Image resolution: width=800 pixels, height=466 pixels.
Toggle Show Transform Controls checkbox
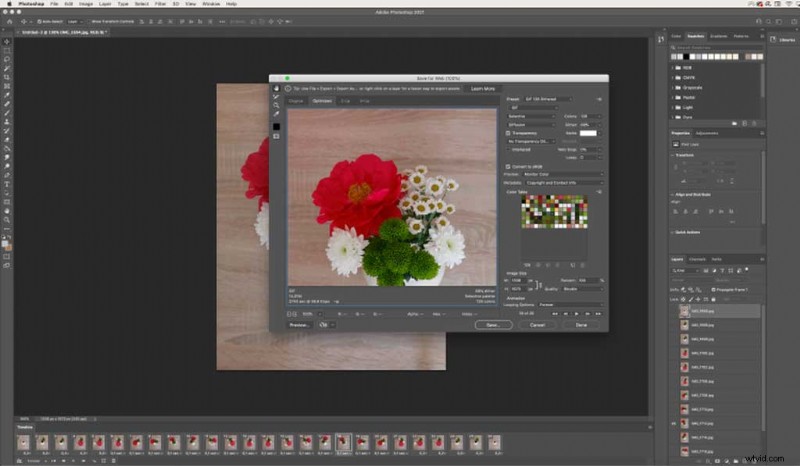pos(89,22)
